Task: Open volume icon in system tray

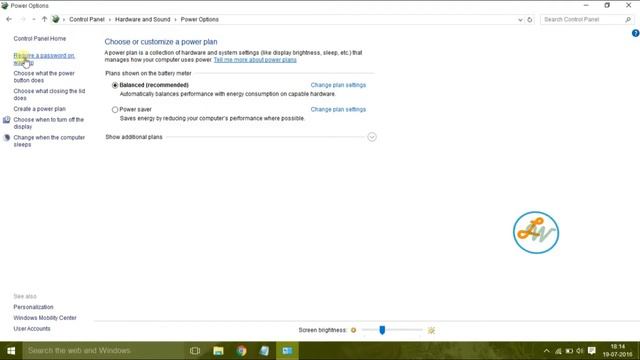Action: (x=580, y=351)
